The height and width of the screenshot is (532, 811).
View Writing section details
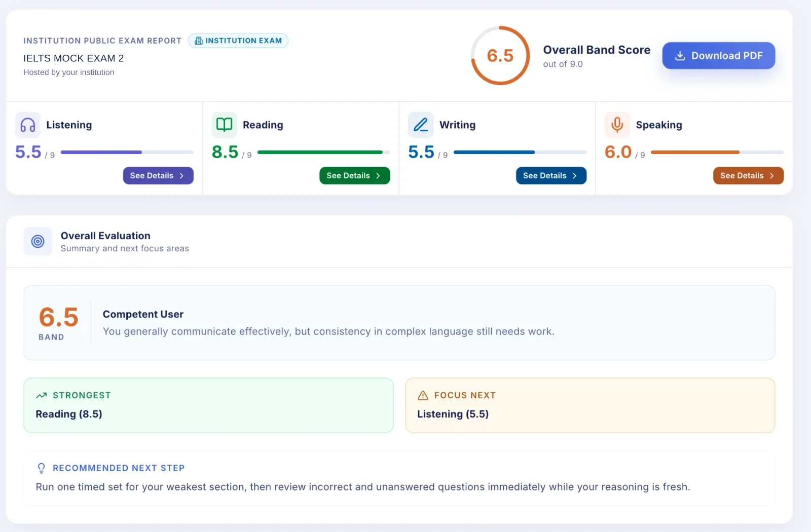pyautogui.click(x=551, y=175)
